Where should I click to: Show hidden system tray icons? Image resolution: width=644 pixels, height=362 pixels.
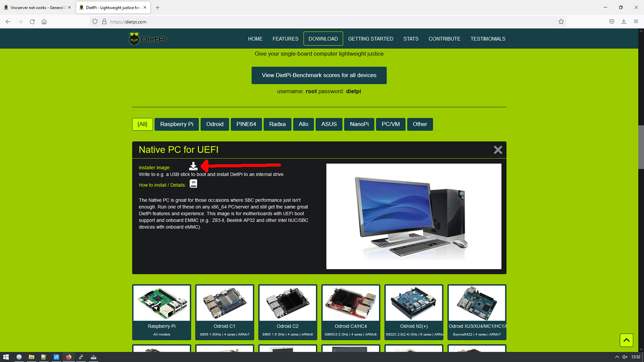[617, 357]
